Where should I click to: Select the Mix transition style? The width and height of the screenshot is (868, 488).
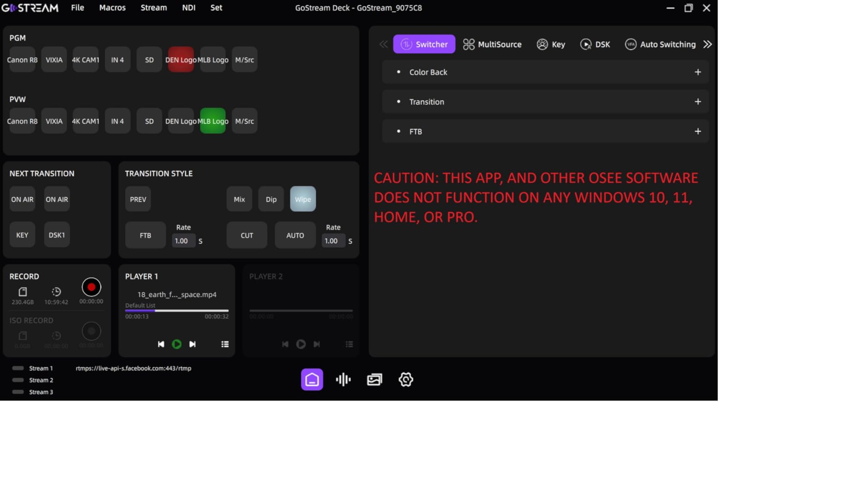pos(239,199)
